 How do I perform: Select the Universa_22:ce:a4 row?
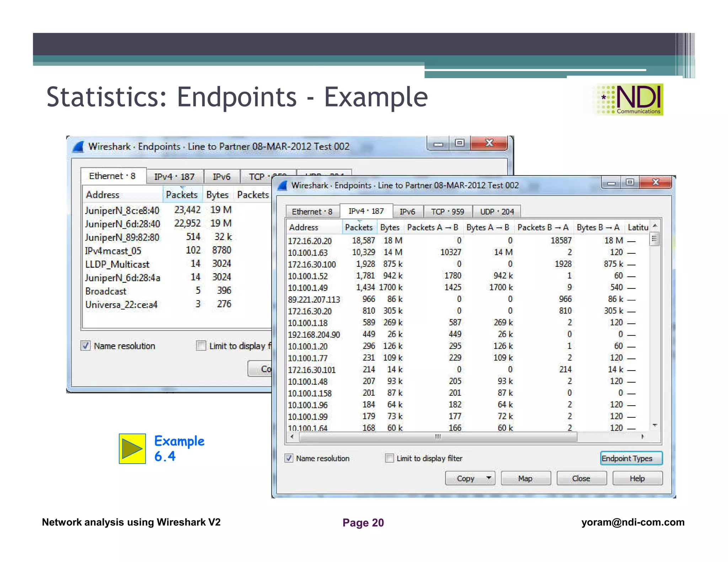tap(177, 304)
